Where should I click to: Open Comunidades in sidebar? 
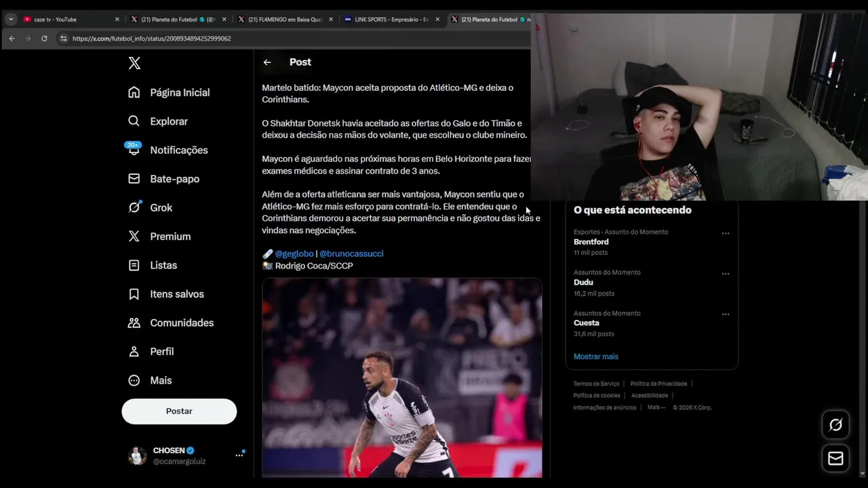172,323
